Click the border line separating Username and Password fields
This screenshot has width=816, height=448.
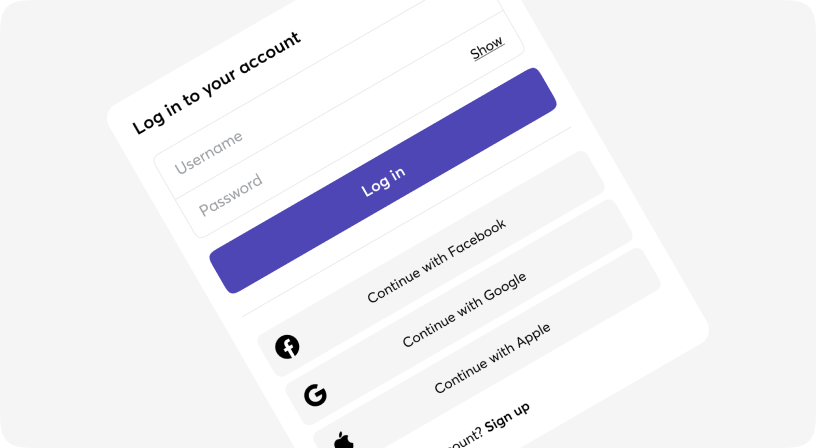[340, 105]
